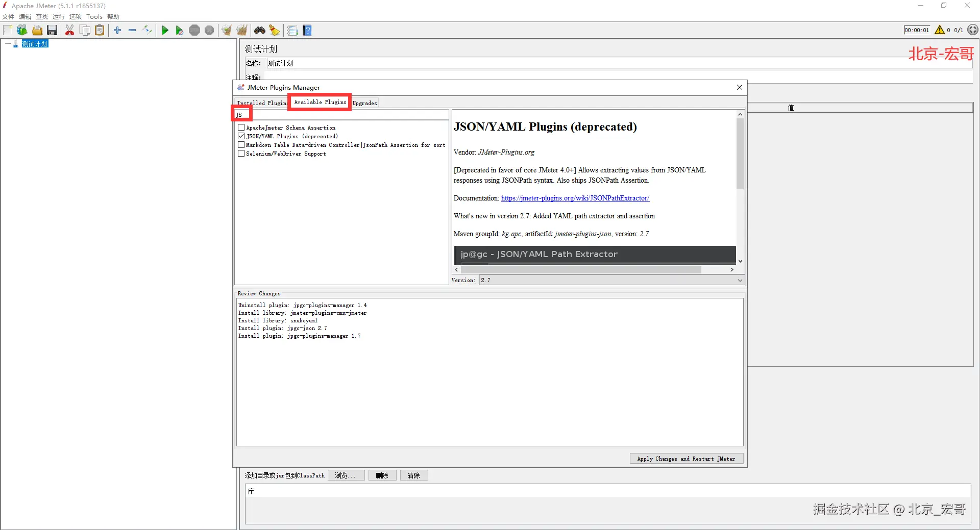
Task: Open the Templates icon in toolbar
Action: pyautogui.click(x=22, y=31)
